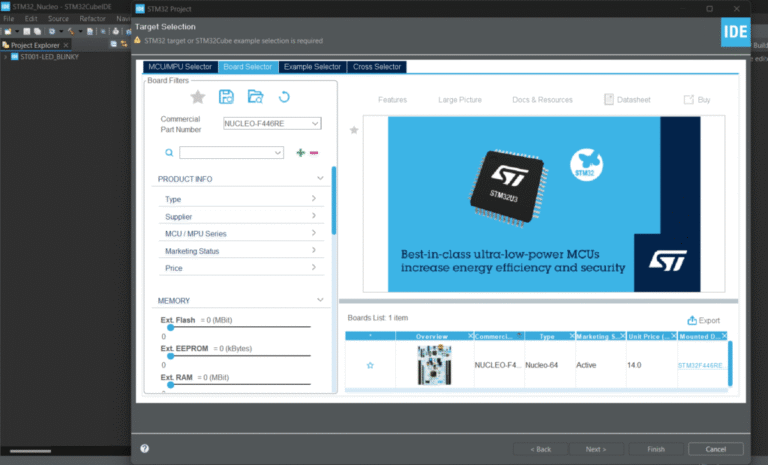Close the Project Explorer tab
Viewport: 768px width, 465px height.
pyautogui.click(x=66, y=45)
